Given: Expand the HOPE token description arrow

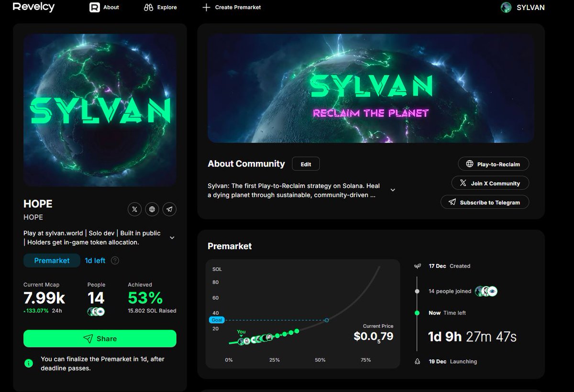Looking at the screenshot, I should pyautogui.click(x=172, y=237).
